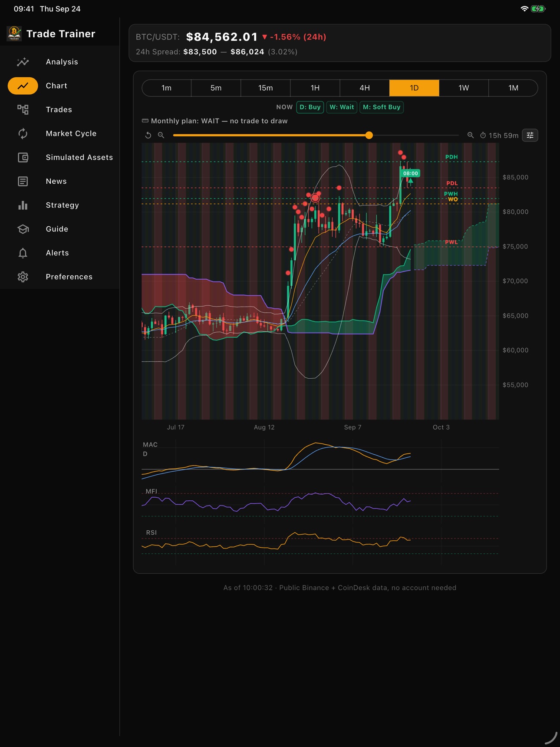560x747 pixels.
Task: Click the 'As of 10:00:32' data footer
Action: 340,588
